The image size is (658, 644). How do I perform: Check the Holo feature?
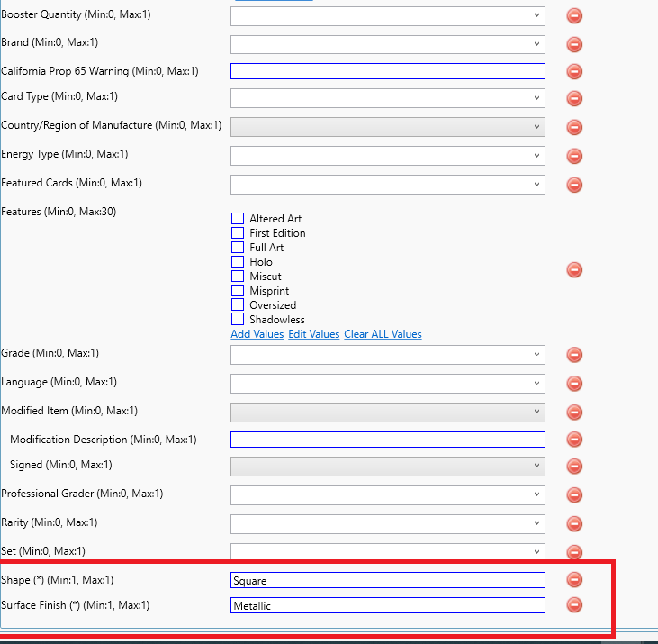pyautogui.click(x=238, y=261)
